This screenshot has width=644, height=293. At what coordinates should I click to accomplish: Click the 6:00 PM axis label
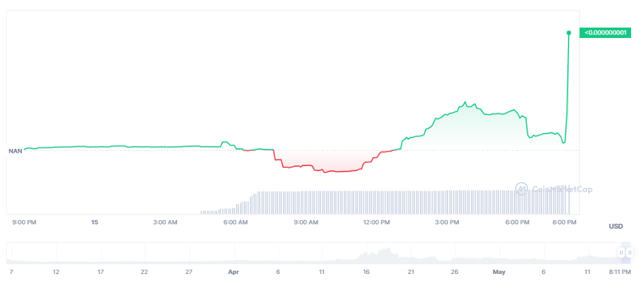[x=518, y=223]
